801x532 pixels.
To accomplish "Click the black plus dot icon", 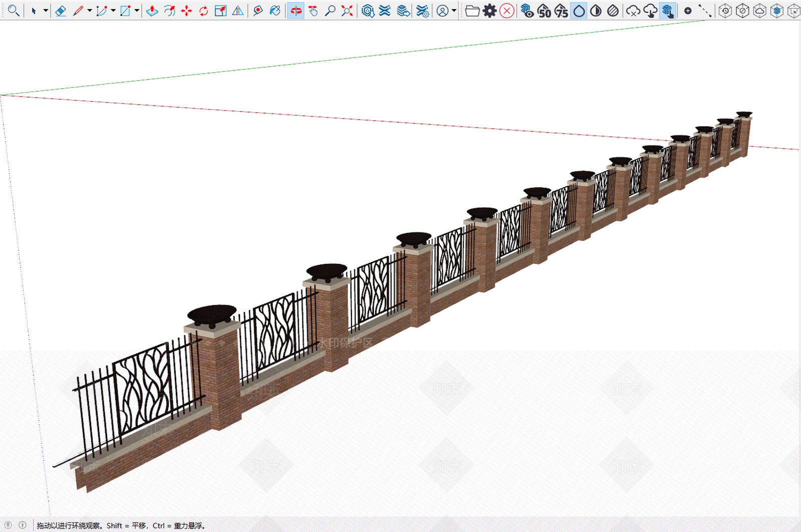I will coord(688,11).
